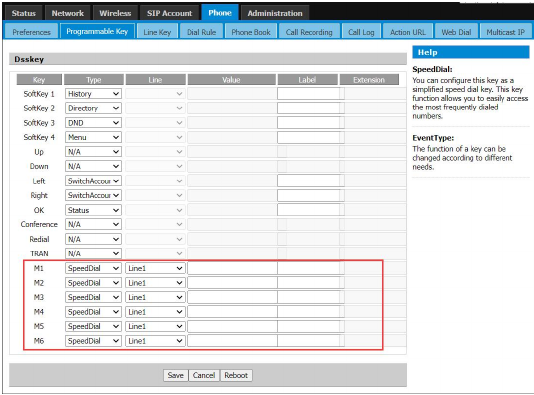Open M6 Type dropdown (SpeedDial)

click(93, 341)
